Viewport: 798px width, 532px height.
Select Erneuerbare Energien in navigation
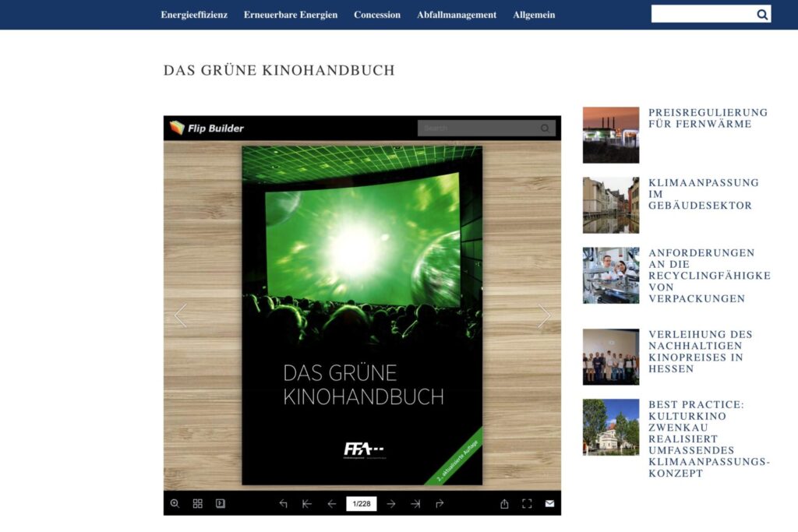(x=291, y=15)
